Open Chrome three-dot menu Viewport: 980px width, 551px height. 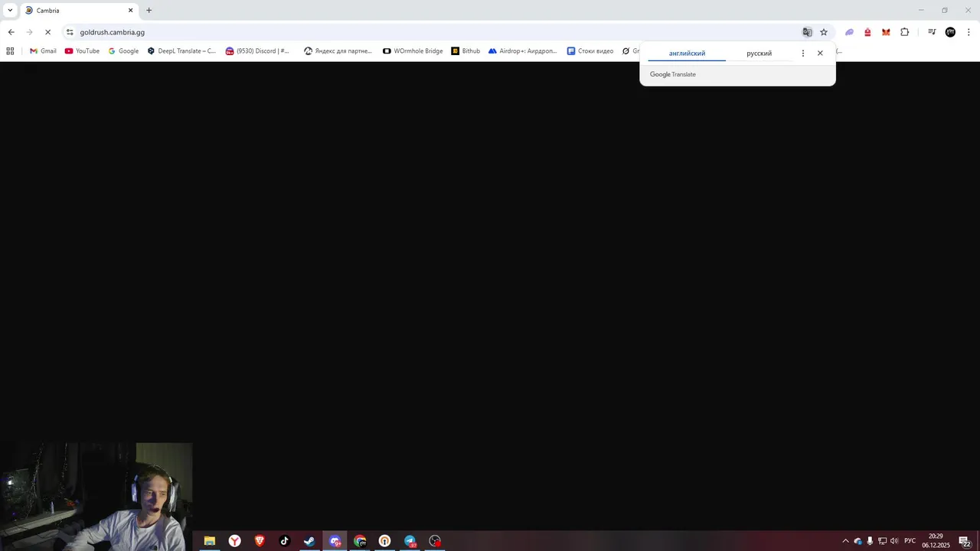coord(969,32)
